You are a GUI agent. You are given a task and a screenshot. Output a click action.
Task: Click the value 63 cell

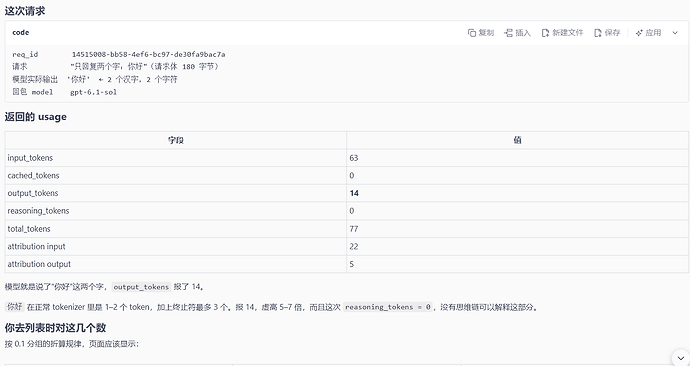[517, 158]
